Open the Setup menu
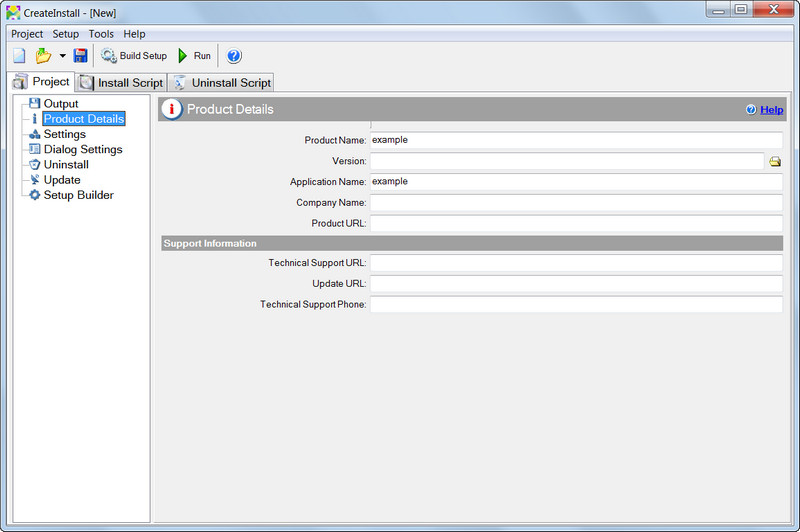 tap(65, 34)
